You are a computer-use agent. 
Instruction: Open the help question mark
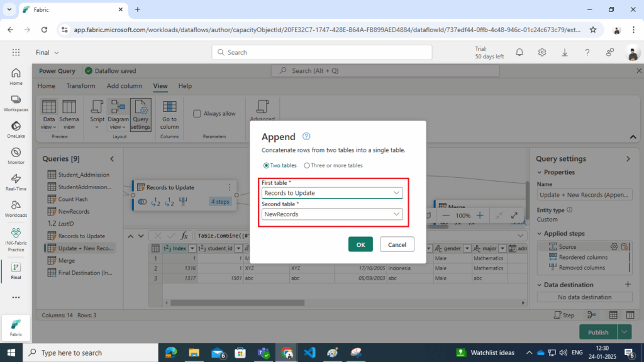point(587,52)
